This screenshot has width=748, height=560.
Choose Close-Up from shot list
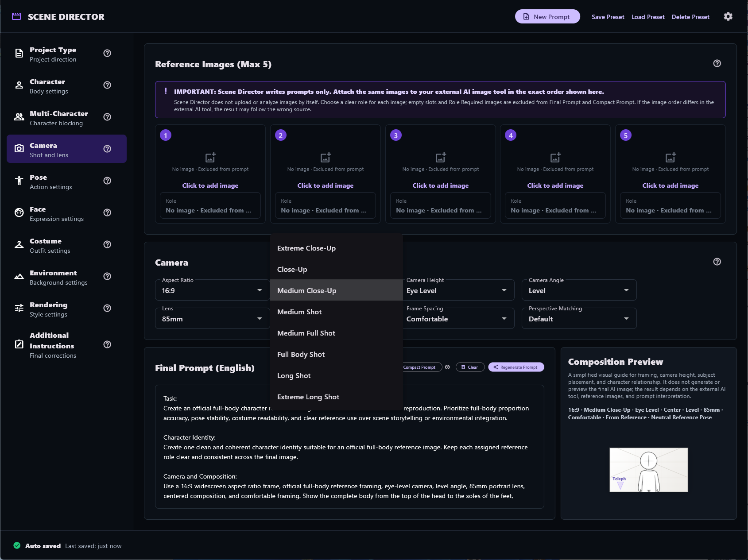(337, 269)
